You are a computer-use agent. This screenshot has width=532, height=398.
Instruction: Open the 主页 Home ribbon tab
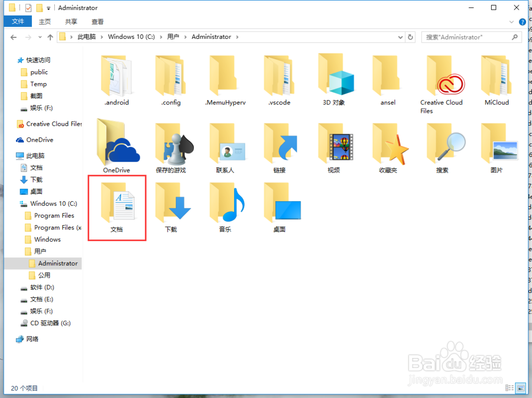(x=45, y=22)
